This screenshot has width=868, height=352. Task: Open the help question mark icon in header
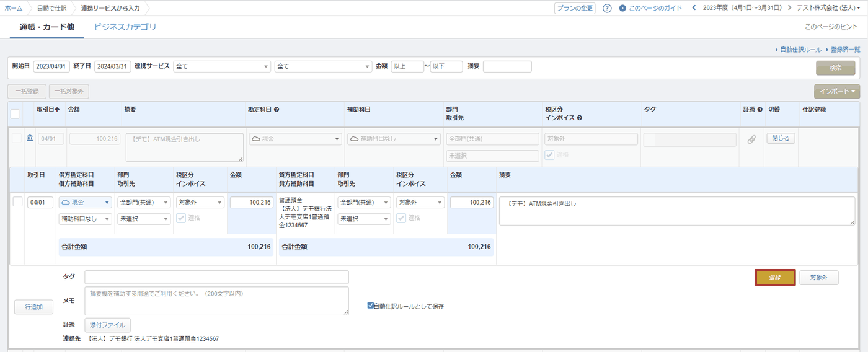click(607, 8)
